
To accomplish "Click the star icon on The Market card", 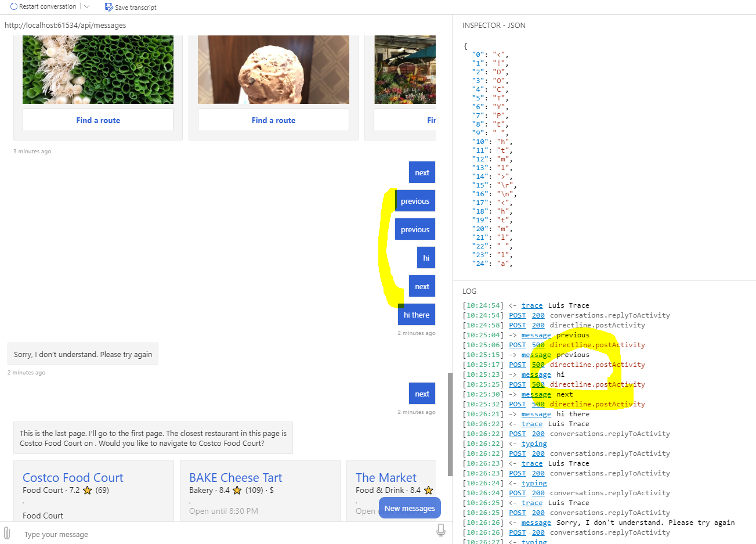I will pyautogui.click(x=428, y=490).
